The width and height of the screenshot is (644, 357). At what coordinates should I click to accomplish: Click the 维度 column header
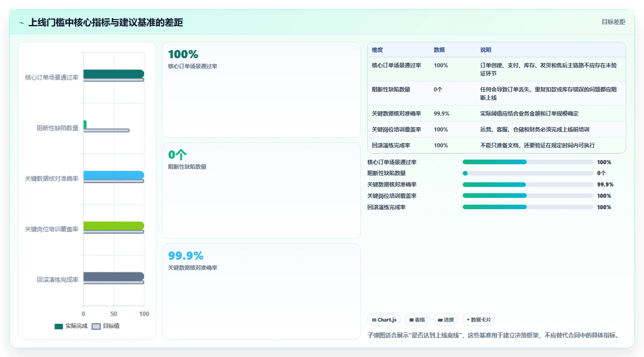(x=377, y=50)
